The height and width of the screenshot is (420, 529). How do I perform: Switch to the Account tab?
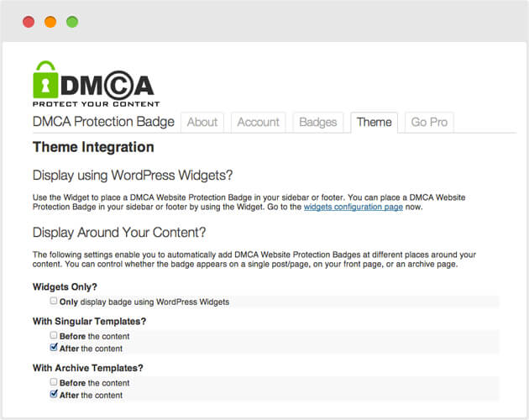(258, 122)
